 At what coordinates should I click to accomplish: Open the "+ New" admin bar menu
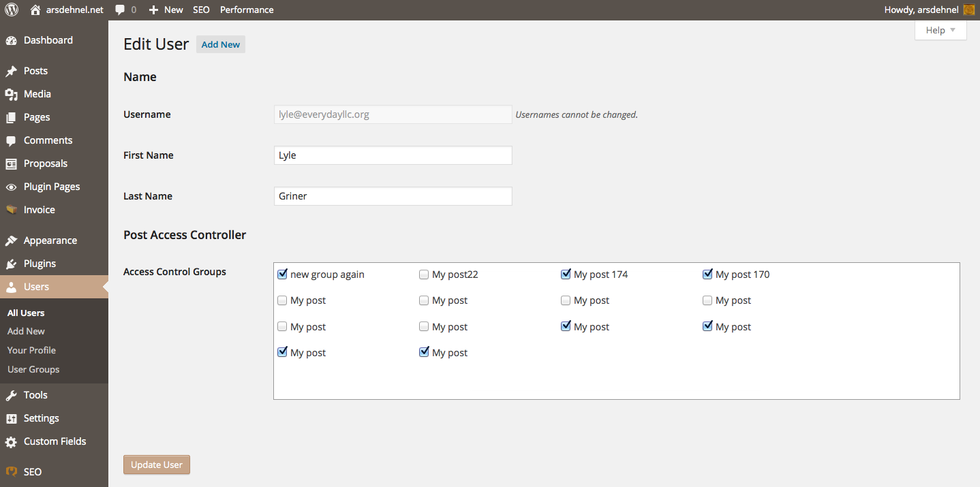[x=166, y=10]
